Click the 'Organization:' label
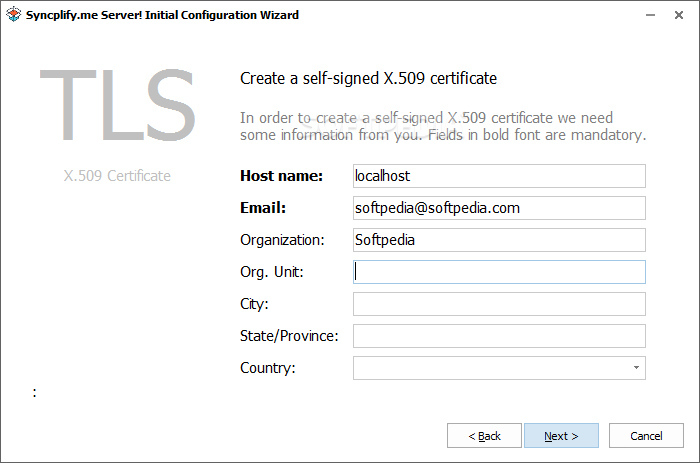This screenshot has width=700, height=463. [x=282, y=240]
